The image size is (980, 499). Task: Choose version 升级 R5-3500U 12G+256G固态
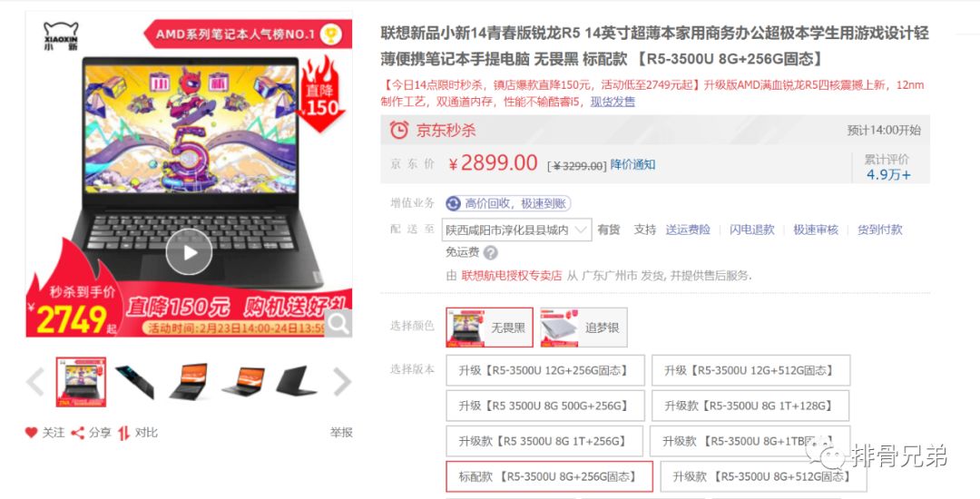pyautogui.click(x=544, y=370)
